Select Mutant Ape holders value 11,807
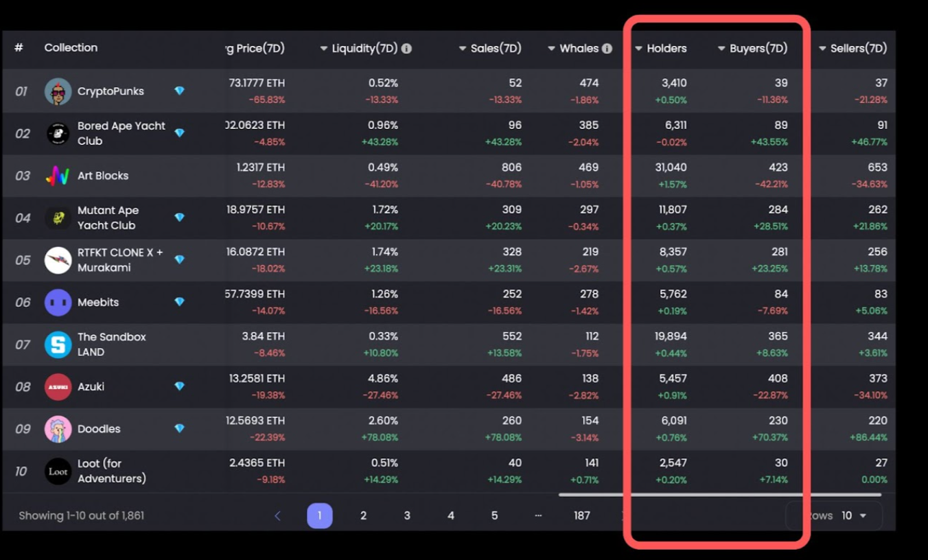 click(673, 209)
